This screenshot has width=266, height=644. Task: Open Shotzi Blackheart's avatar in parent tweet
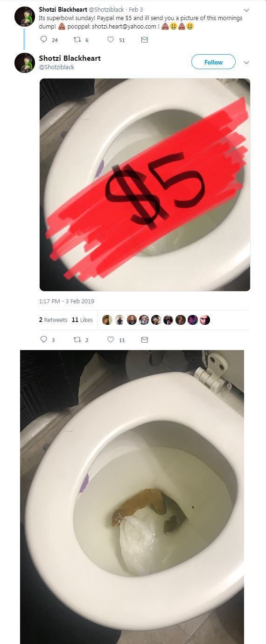click(x=25, y=16)
